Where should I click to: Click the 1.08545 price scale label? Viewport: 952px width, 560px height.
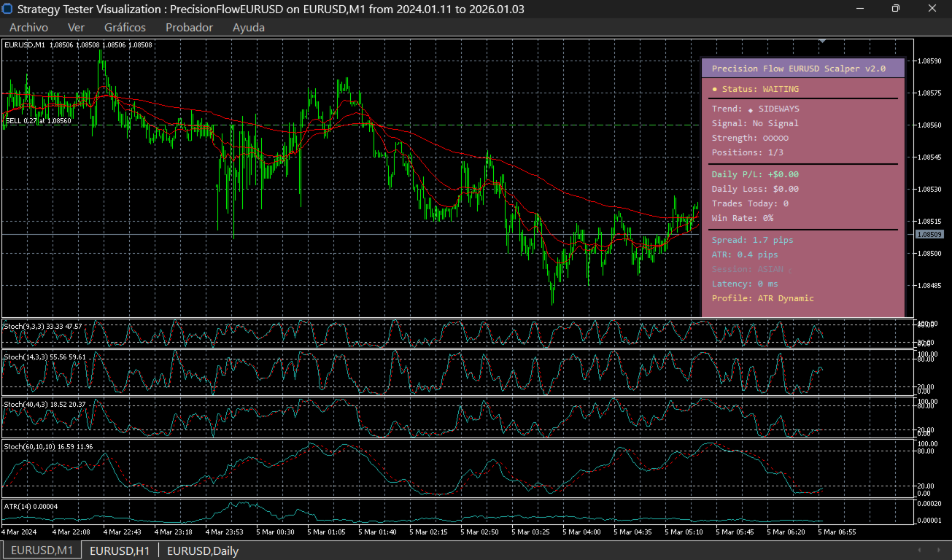[930, 157]
